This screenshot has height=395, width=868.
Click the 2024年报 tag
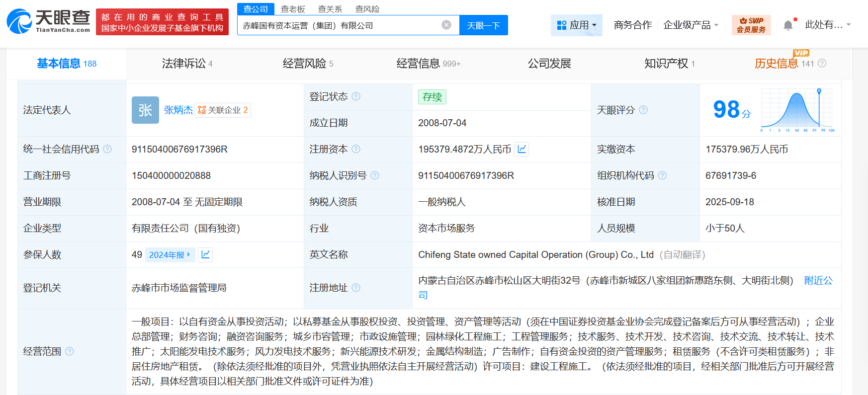tap(169, 255)
